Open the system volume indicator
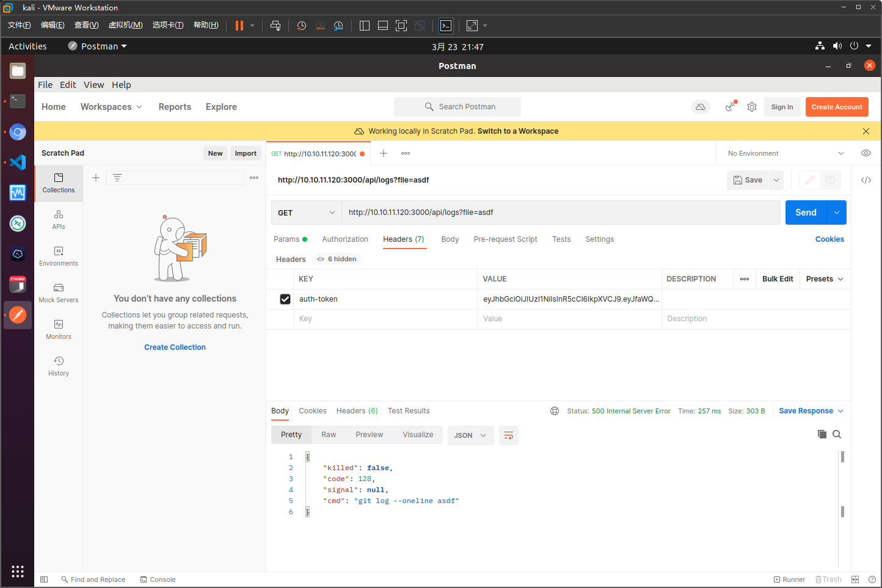The image size is (882, 588). click(837, 46)
